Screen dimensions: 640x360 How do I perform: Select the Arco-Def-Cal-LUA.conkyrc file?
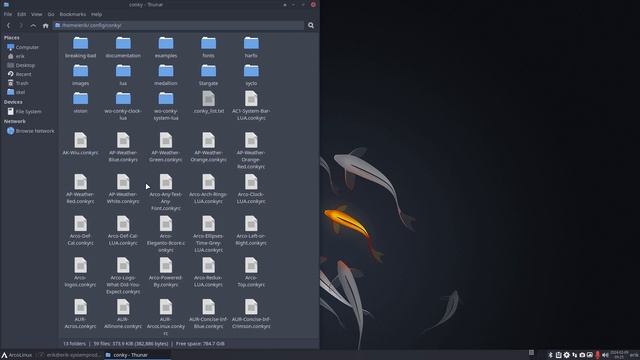(123, 224)
